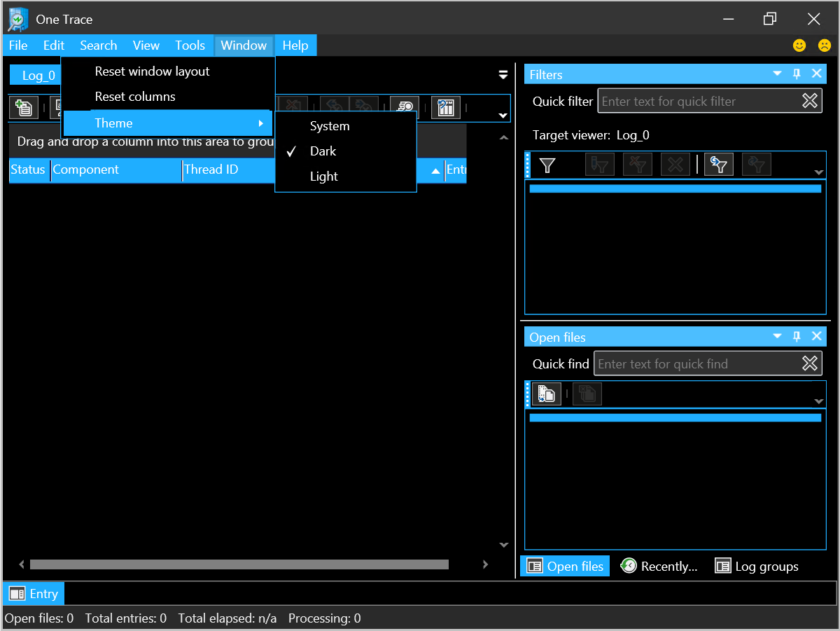Screen dimensions: 840x631
Task: Open the Open files panel dropdown arrow
Action: pos(777,336)
